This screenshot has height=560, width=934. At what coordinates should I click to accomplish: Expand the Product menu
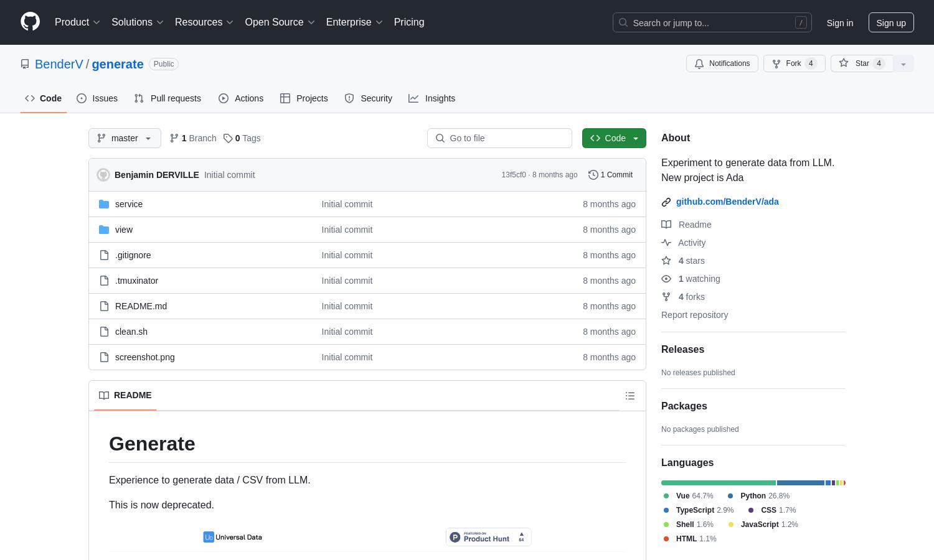77,22
